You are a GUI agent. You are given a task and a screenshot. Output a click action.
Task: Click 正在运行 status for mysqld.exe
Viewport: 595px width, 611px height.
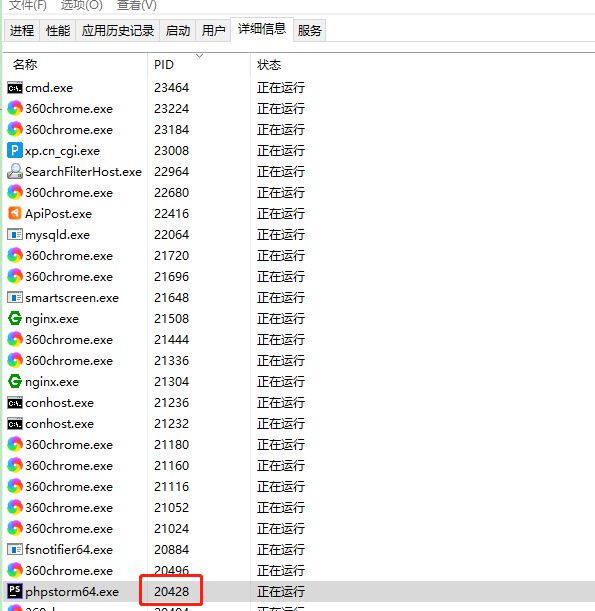281,235
